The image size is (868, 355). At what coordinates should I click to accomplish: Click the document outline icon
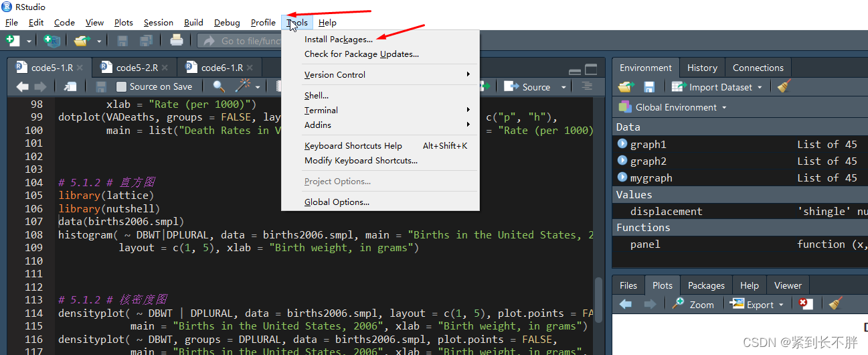[587, 86]
